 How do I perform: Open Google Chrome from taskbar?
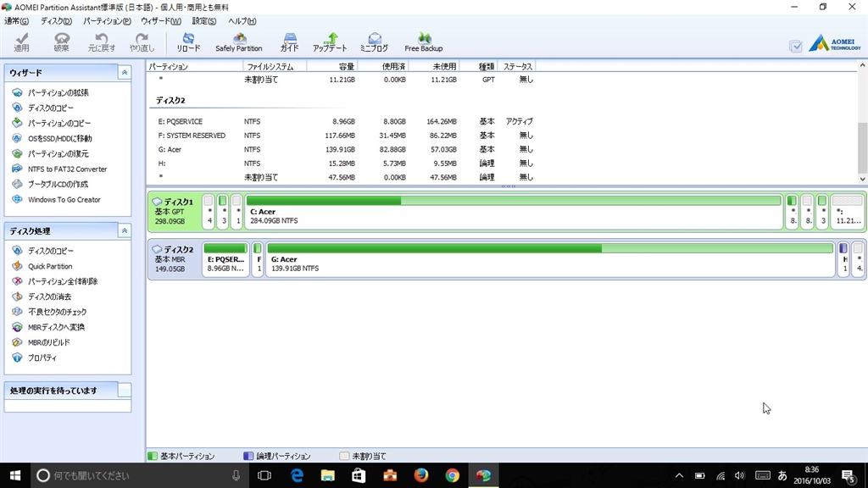pyautogui.click(x=453, y=475)
